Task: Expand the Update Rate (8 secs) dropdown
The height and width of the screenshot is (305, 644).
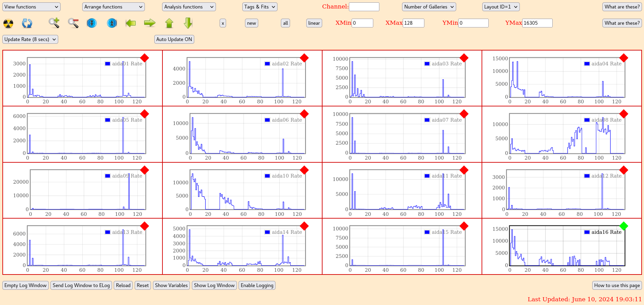Action: tap(30, 39)
